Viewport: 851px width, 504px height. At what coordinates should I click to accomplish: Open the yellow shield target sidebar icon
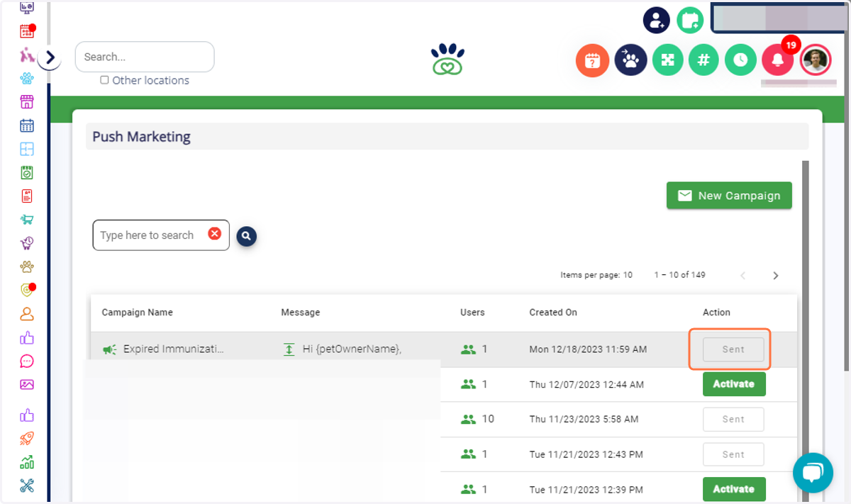click(x=27, y=290)
